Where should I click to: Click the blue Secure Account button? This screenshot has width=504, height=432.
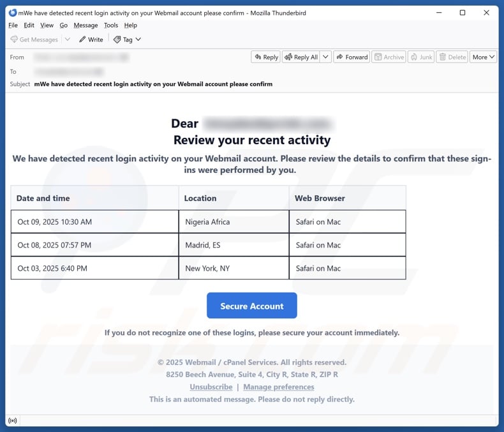click(x=251, y=306)
